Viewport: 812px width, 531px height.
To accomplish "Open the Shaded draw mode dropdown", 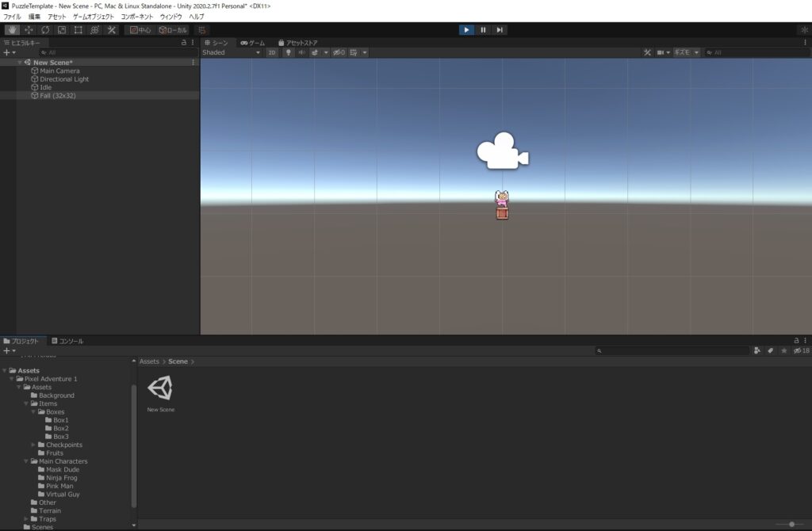I will point(231,52).
